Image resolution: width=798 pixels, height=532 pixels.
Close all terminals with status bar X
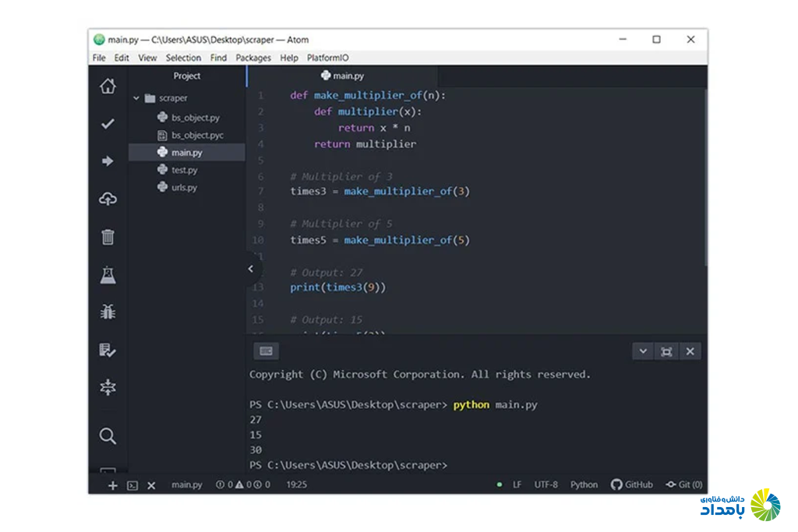pos(151,486)
